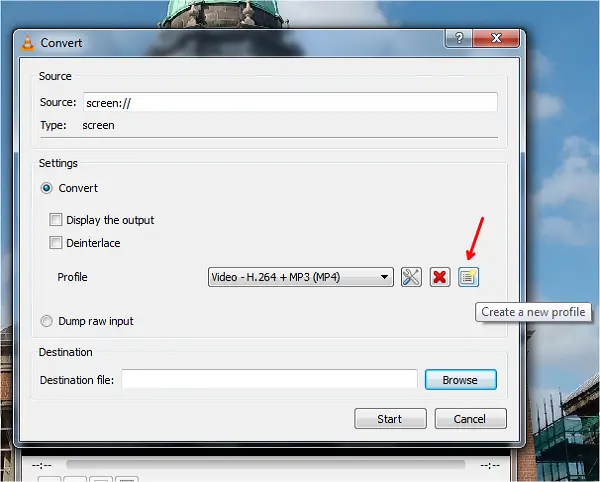Viewport: 600px width, 482px height.
Task: Click the remaining time label in VLC window
Action: point(490,465)
